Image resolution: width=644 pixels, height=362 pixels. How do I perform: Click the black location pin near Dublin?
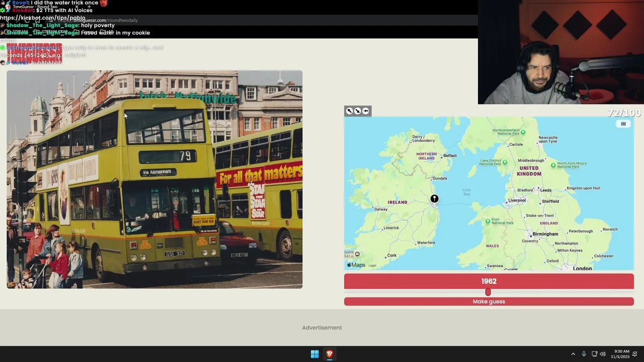click(x=434, y=199)
